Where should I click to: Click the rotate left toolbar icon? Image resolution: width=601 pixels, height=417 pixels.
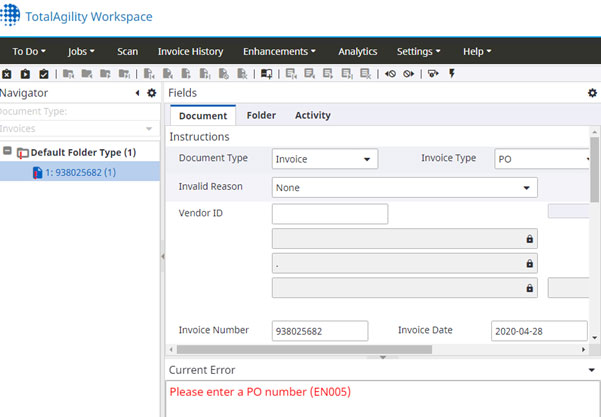coord(390,73)
